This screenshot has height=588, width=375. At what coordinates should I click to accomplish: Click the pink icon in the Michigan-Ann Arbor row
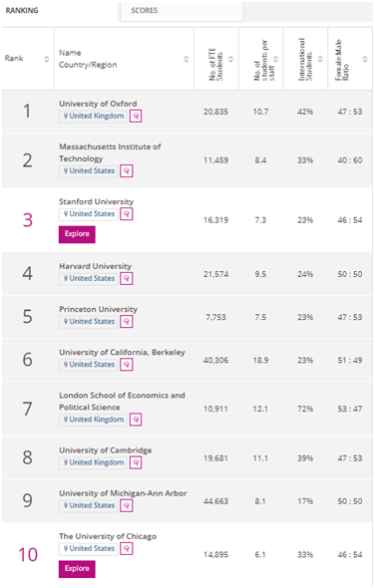pyautogui.click(x=127, y=506)
